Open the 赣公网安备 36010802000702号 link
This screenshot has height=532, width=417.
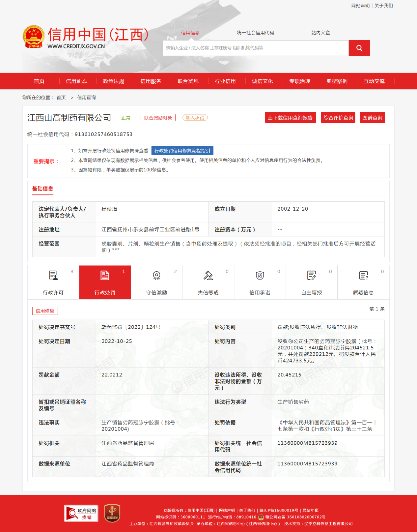295,517
